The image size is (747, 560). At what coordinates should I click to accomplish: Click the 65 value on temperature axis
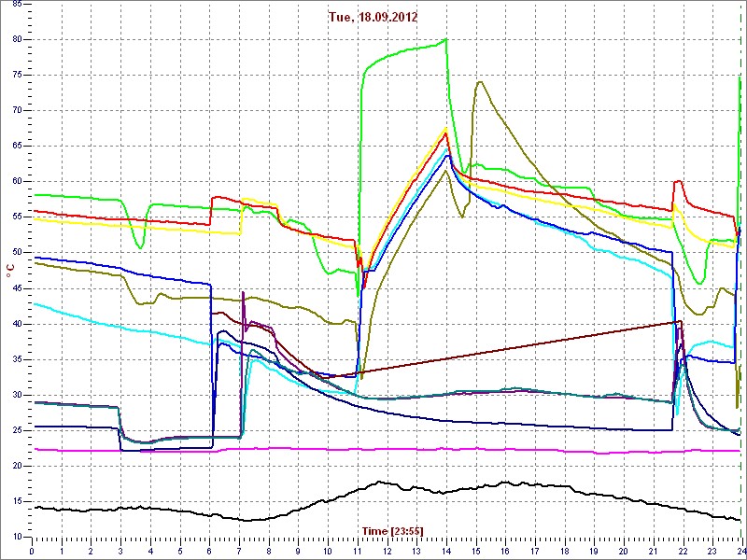tap(17, 147)
